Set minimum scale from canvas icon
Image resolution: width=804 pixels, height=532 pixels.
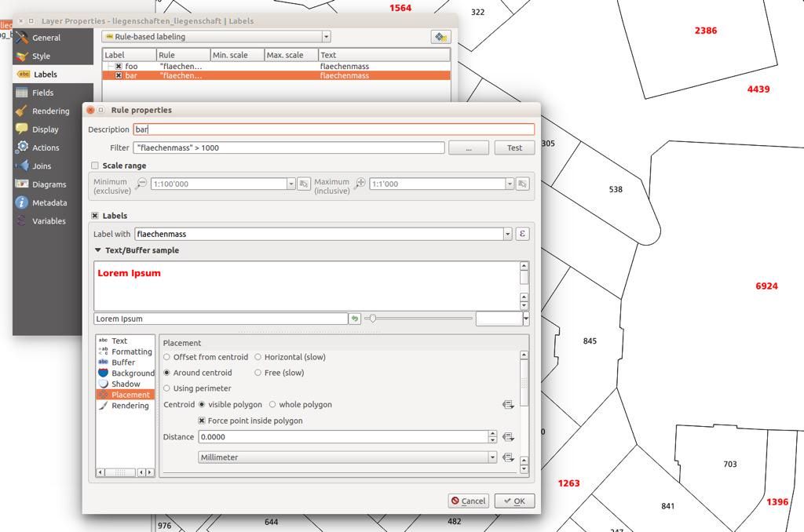[x=304, y=184]
